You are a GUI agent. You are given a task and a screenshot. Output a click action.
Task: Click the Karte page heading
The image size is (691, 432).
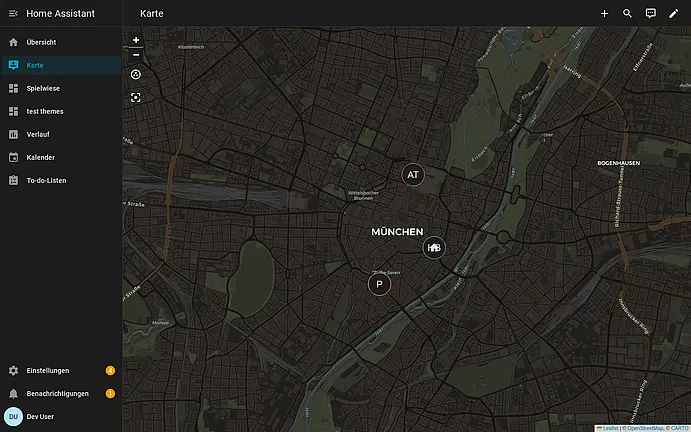pyautogui.click(x=152, y=14)
